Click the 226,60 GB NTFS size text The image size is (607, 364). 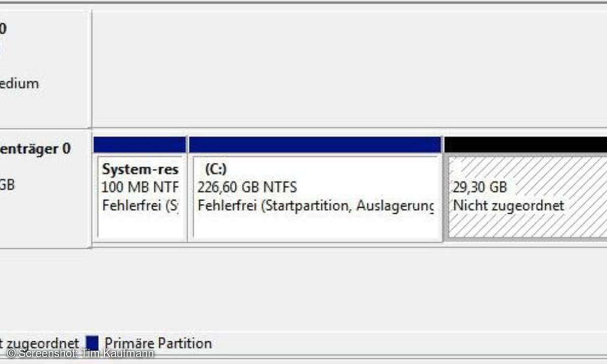click(247, 188)
